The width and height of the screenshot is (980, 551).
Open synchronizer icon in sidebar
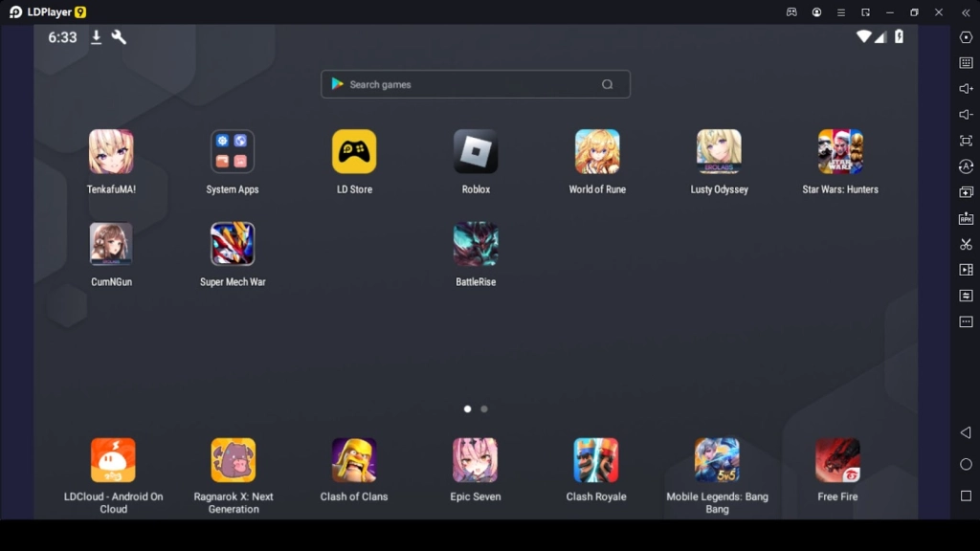(967, 296)
